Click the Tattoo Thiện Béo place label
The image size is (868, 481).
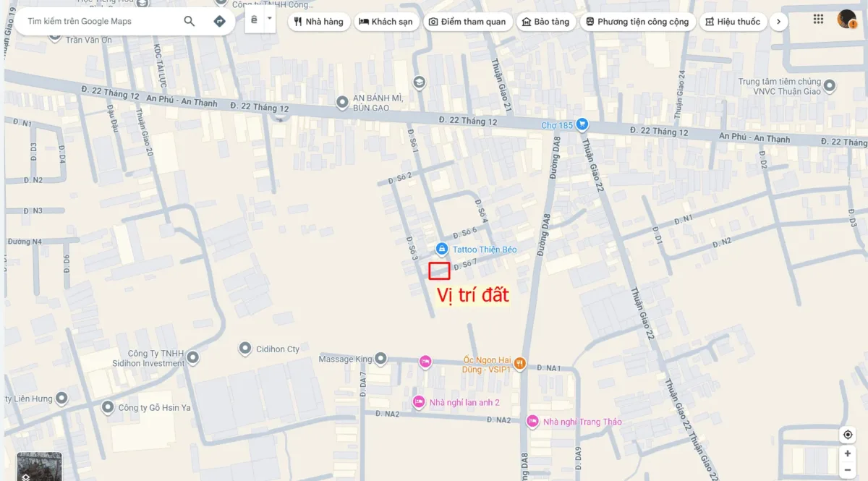pos(485,250)
